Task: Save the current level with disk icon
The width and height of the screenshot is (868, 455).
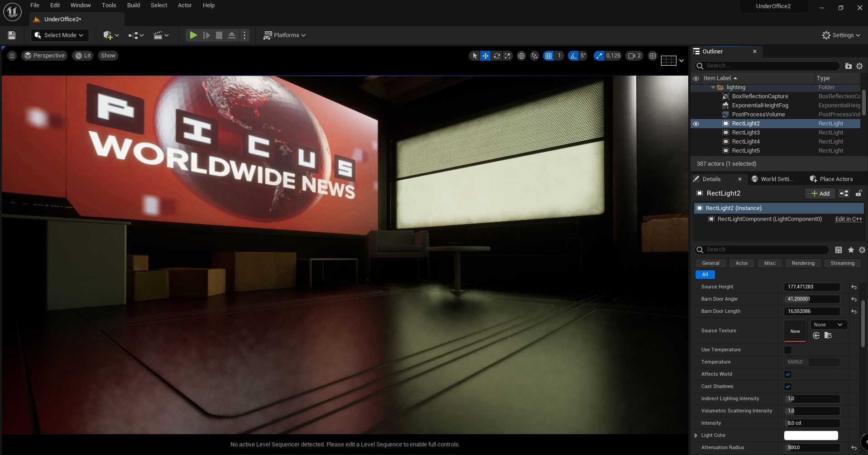Action: (12, 35)
